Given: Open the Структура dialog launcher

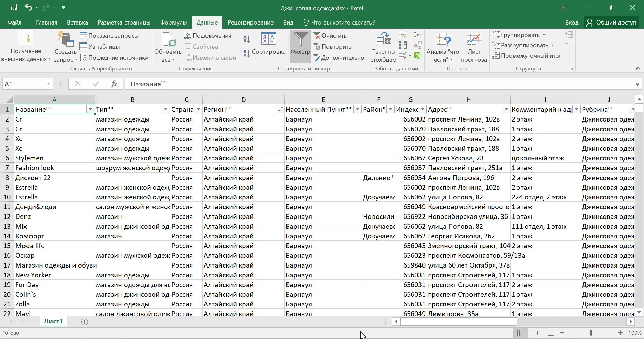Looking at the screenshot, I should (x=571, y=69).
